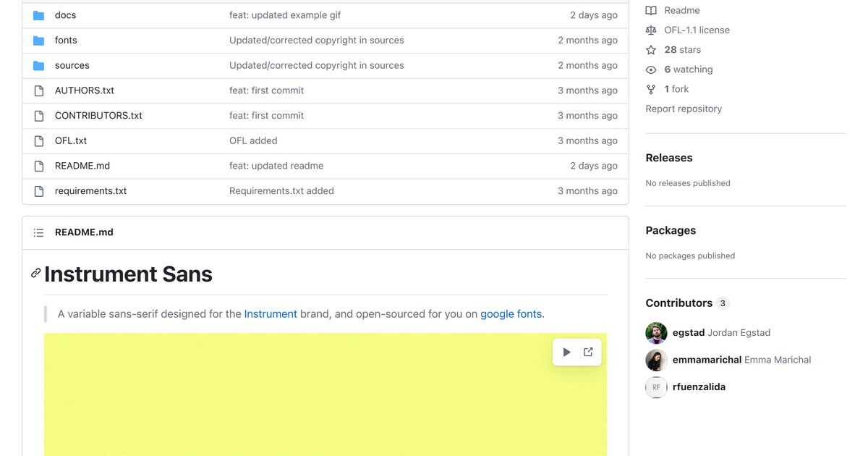Open the README table of contents icon
This screenshot has height=456, width=868.
38,232
